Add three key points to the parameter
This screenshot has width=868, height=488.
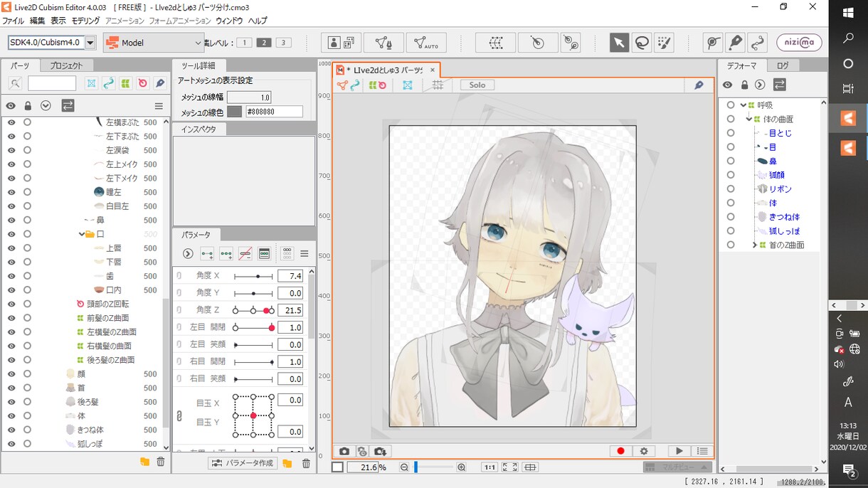click(x=226, y=253)
